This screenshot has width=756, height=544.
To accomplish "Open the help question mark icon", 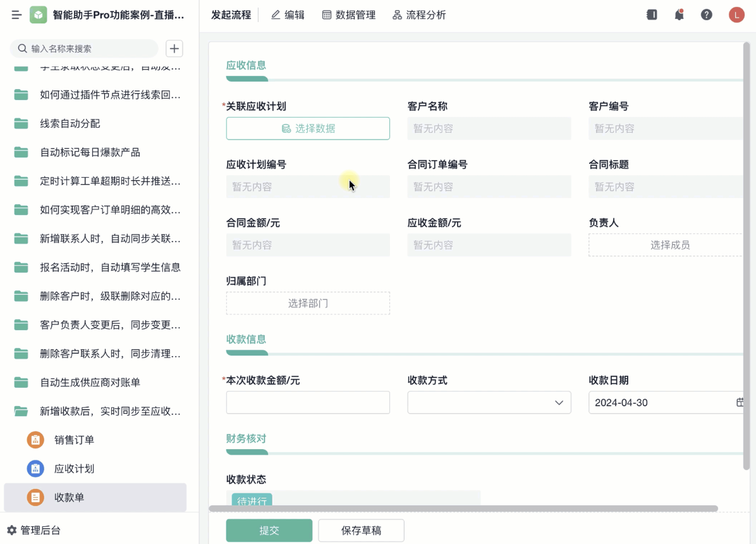I will click(x=706, y=15).
